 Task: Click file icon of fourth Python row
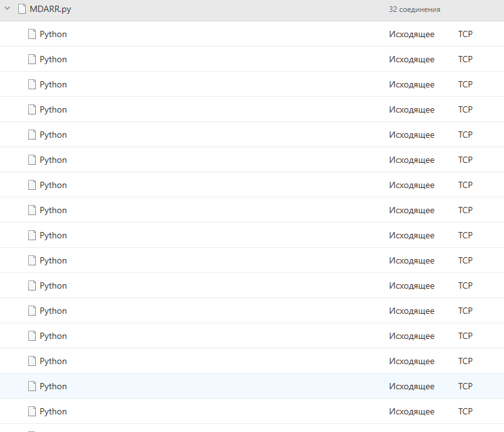pos(32,109)
